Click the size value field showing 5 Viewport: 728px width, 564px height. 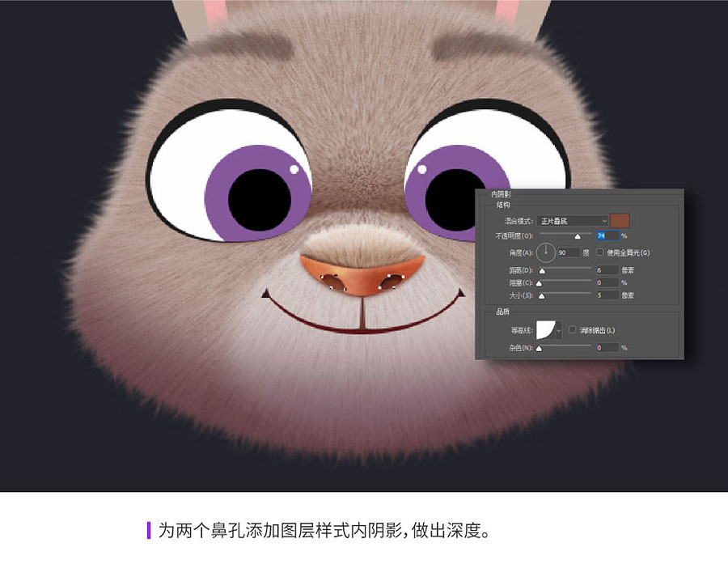pos(607,295)
